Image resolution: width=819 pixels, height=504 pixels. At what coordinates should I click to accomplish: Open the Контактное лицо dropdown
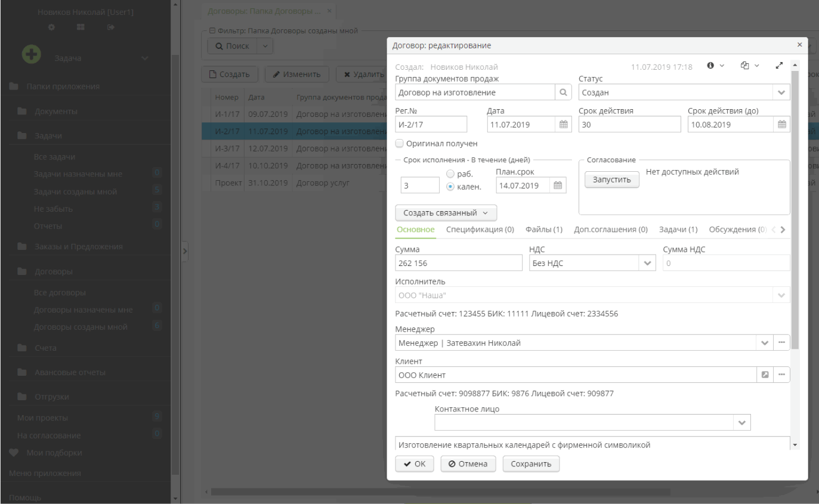pyautogui.click(x=742, y=422)
